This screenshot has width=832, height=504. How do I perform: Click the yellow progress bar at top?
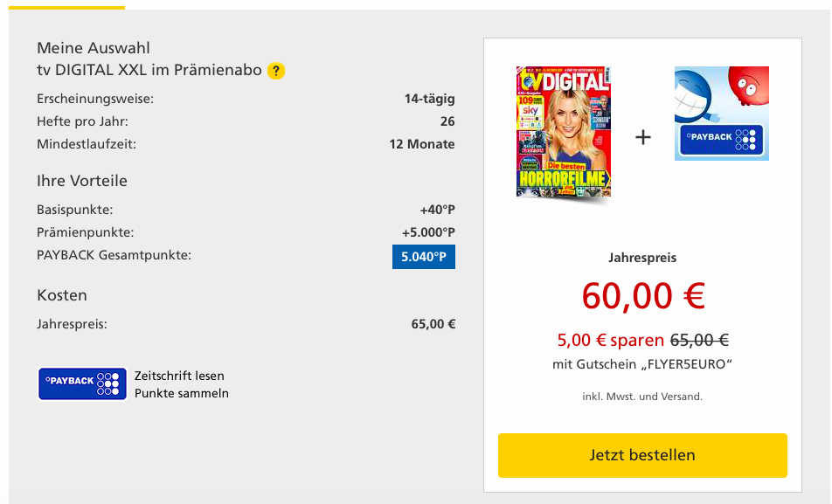[62, 7]
